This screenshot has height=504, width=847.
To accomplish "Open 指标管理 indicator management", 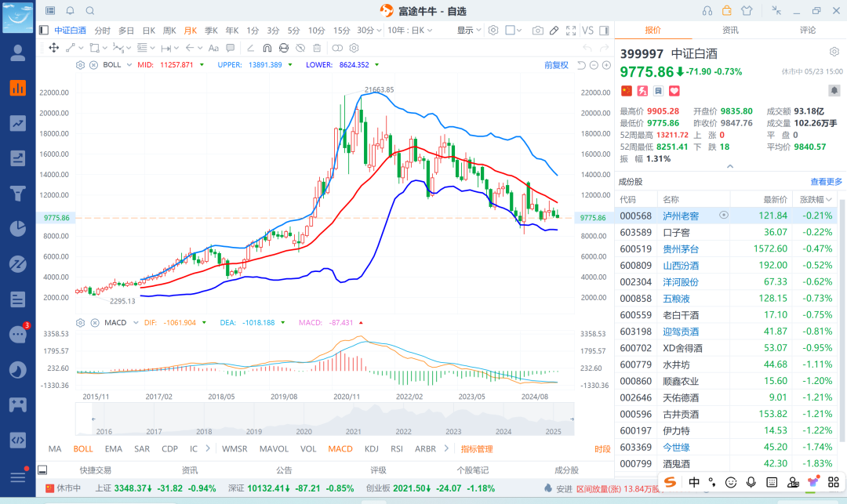I will pos(477,449).
